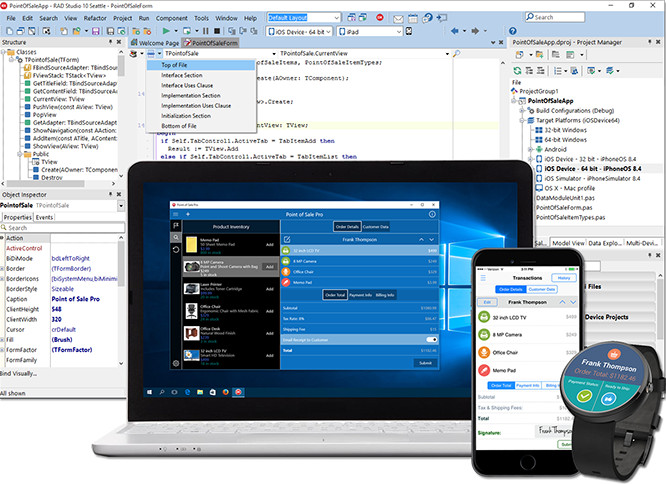The width and height of the screenshot is (666, 484).
Task: Click Caption value Point of Sale Pro
Action: (76, 299)
